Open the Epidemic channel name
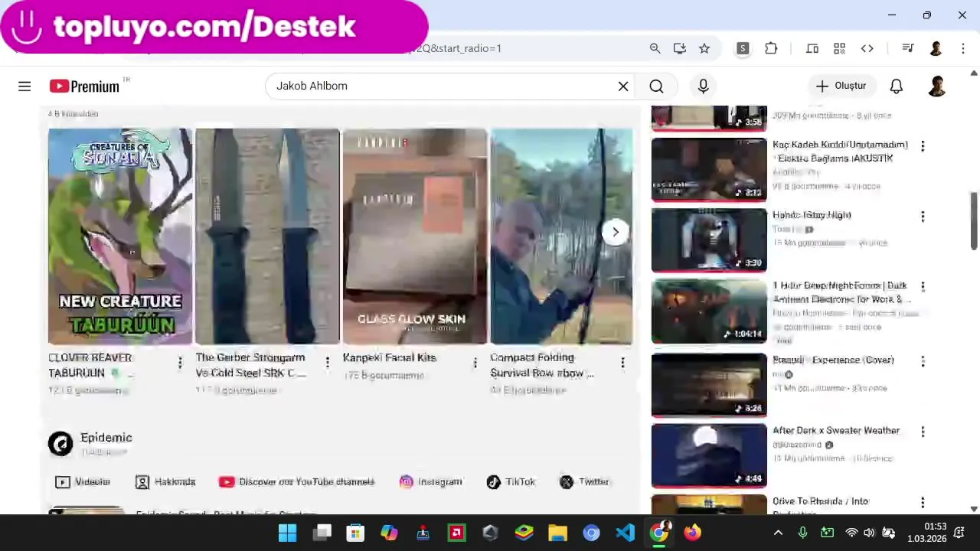 [x=106, y=438]
